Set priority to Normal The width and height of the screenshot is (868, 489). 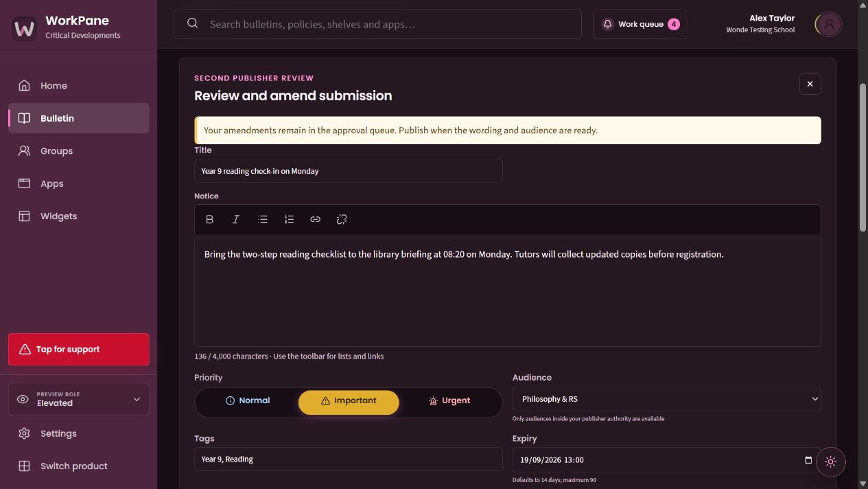248,401
